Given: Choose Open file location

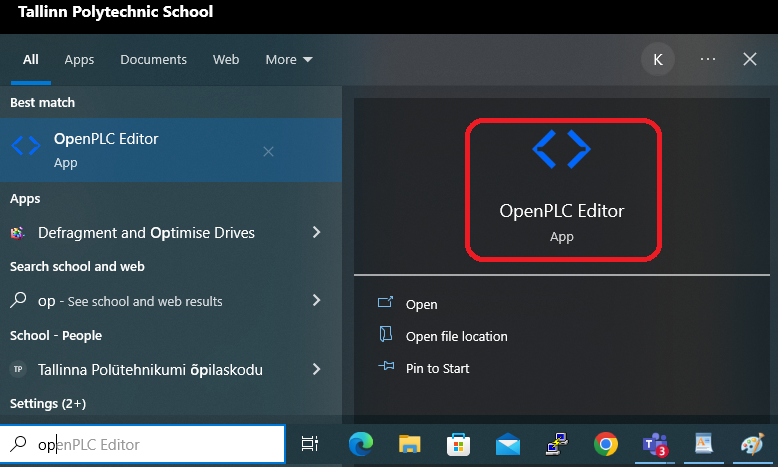Looking at the screenshot, I should [x=456, y=336].
